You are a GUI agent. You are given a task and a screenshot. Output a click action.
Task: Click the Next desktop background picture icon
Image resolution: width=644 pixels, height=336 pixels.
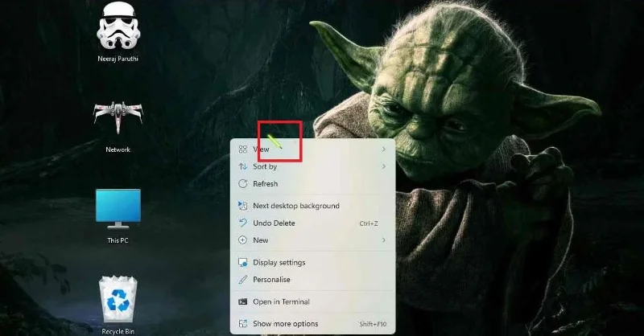coord(243,206)
